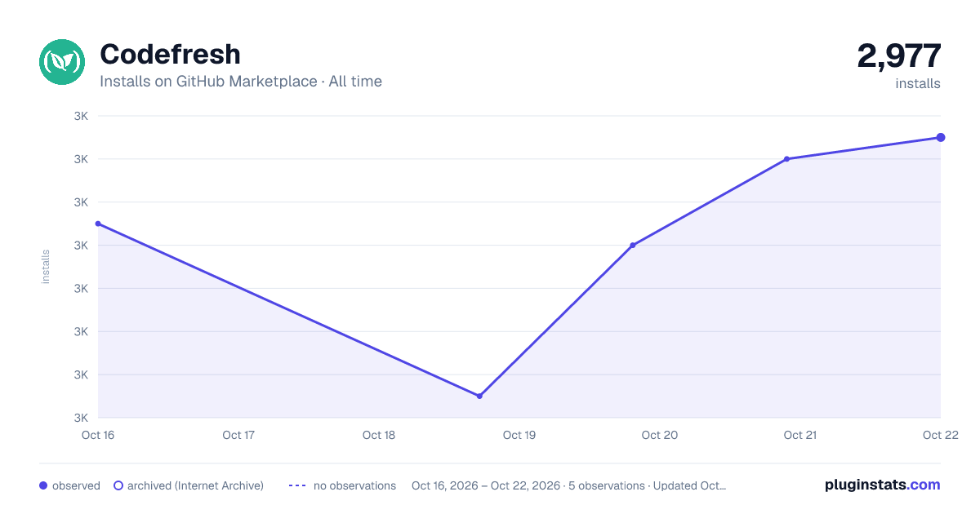The width and height of the screenshot is (980, 514).
Task: Select the data point just before Oct 20
Action: coord(633,245)
